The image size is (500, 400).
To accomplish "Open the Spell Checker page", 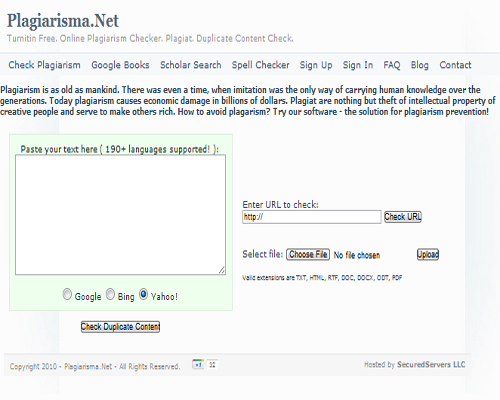I will (261, 65).
